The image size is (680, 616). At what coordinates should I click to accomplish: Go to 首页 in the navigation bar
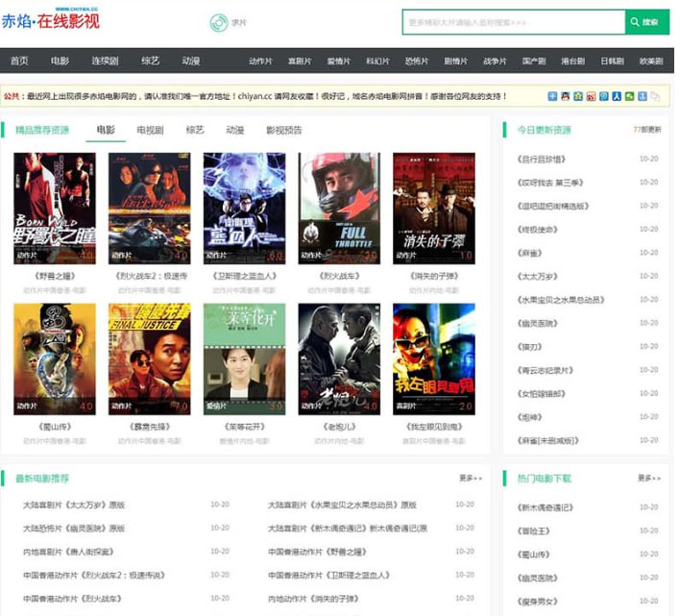pos(19,61)
